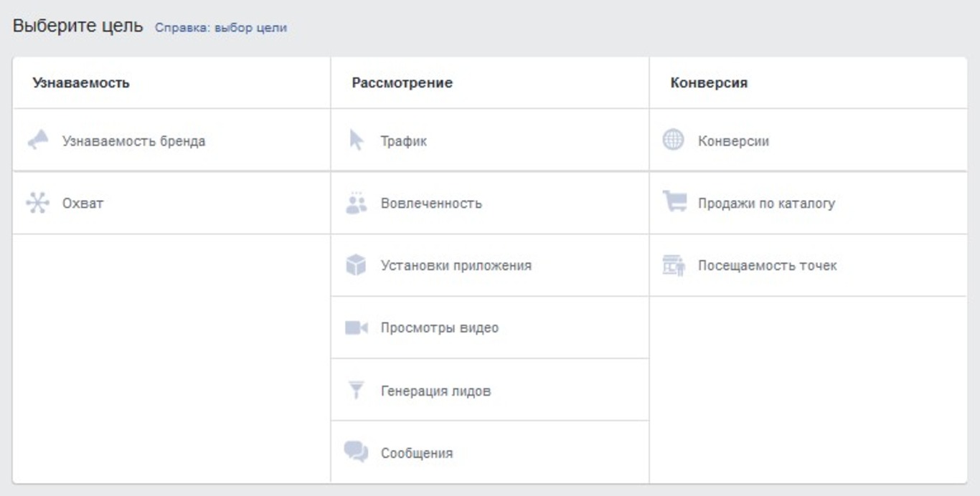The width and height of the screenshot is (980, 496).
Task: Choose the Вовлеченность objective
Action: coord(490,204)
